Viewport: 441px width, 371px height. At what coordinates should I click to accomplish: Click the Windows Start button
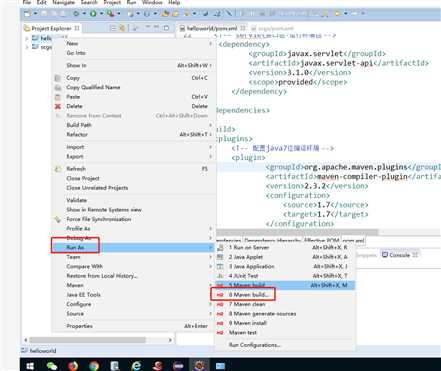click(x=30, y=366)
